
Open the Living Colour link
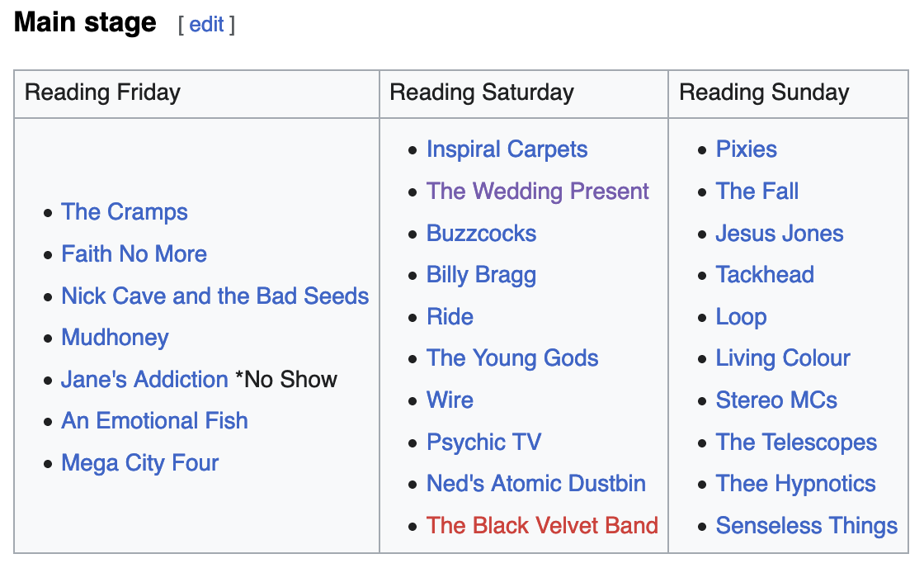coord(782,358)
